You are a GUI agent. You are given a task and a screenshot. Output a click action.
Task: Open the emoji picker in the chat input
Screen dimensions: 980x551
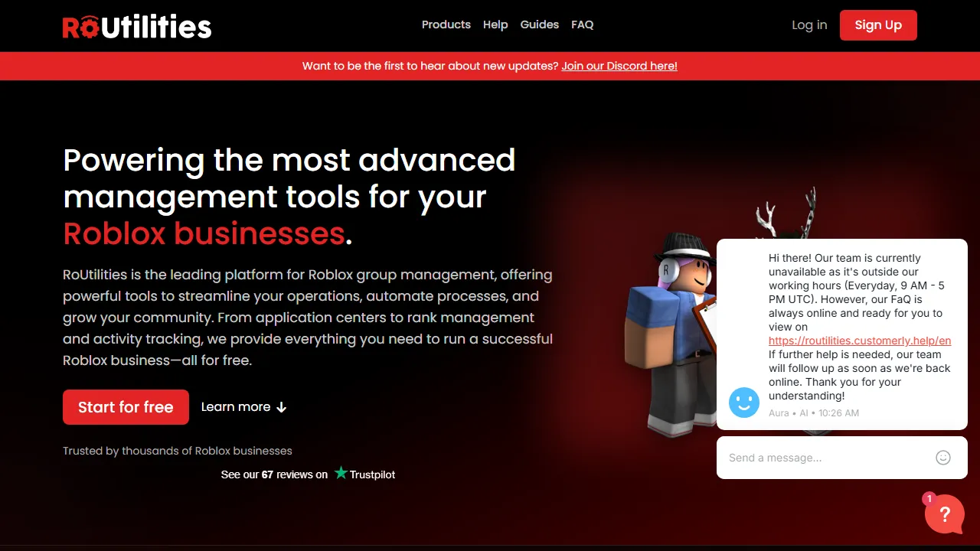(x=943, y=457)
